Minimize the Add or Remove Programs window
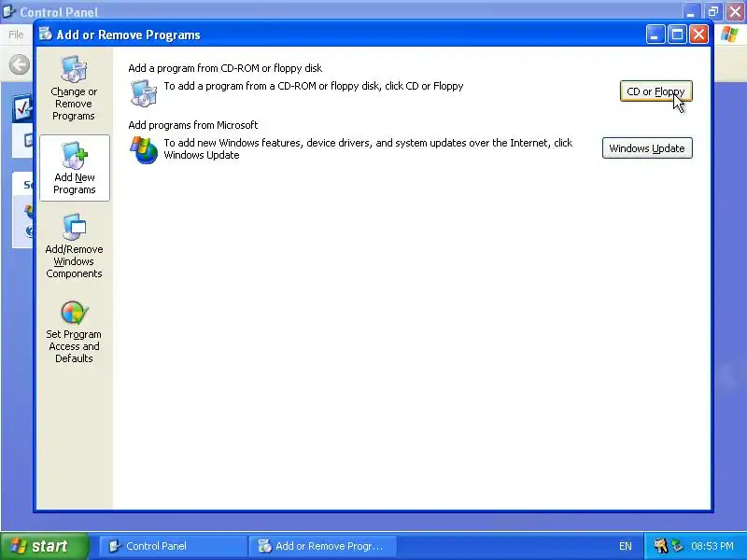Screen dimensions: 747x560 click(655, 35)
